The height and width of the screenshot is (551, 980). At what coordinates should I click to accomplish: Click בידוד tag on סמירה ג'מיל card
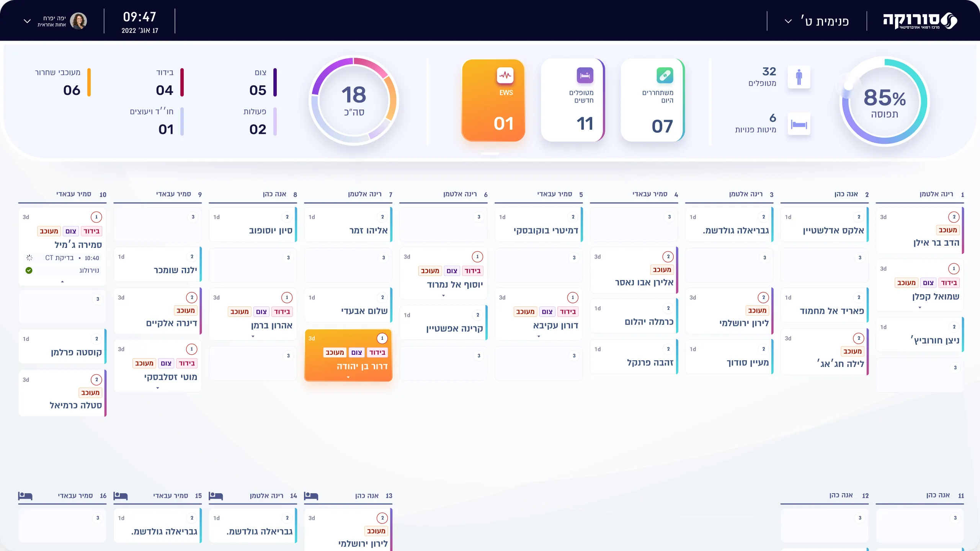91,231
